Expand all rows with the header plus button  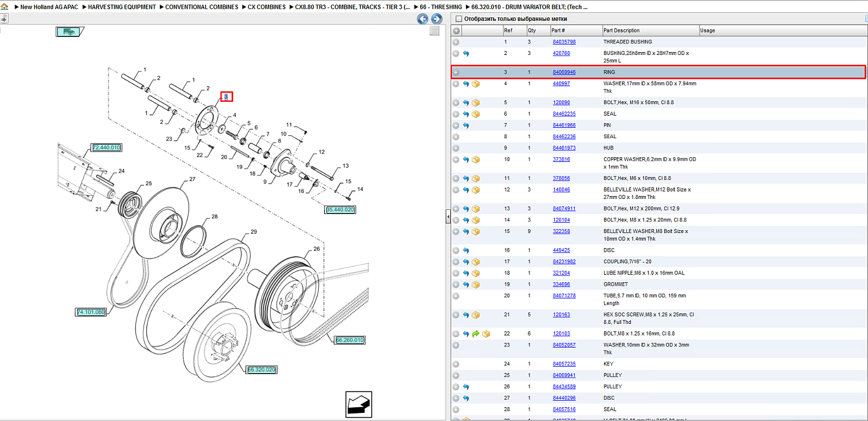click(x=456, y=31)
